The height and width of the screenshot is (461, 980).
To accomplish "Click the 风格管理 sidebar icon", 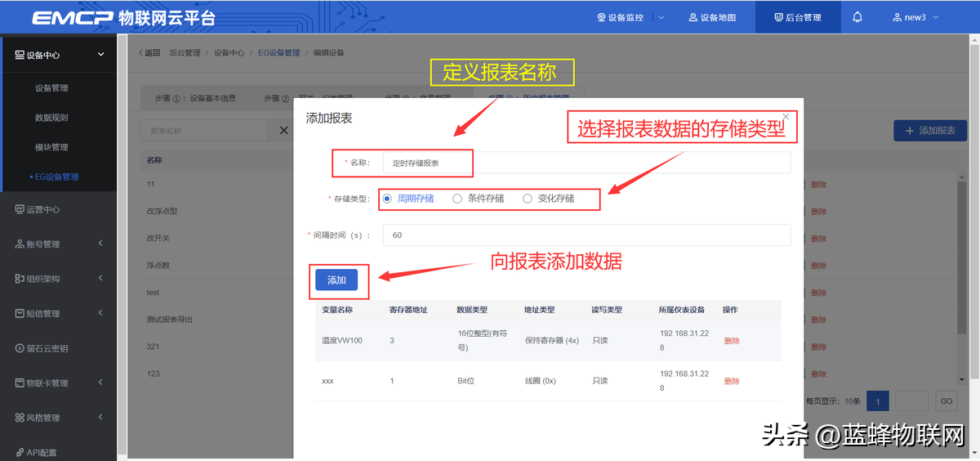I will tap(20, 418).
